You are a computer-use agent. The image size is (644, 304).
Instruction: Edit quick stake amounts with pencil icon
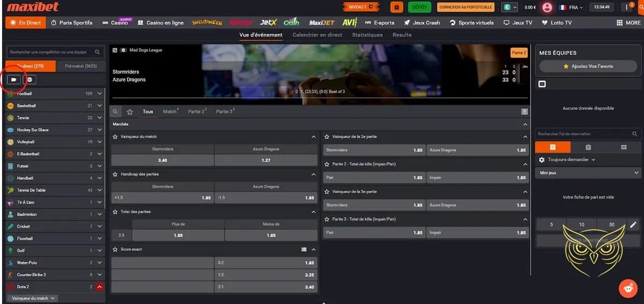[x=633, y=224]
